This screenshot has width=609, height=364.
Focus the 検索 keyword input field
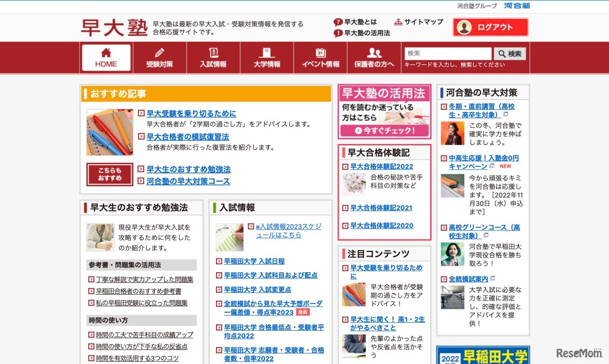pos(448,54)
